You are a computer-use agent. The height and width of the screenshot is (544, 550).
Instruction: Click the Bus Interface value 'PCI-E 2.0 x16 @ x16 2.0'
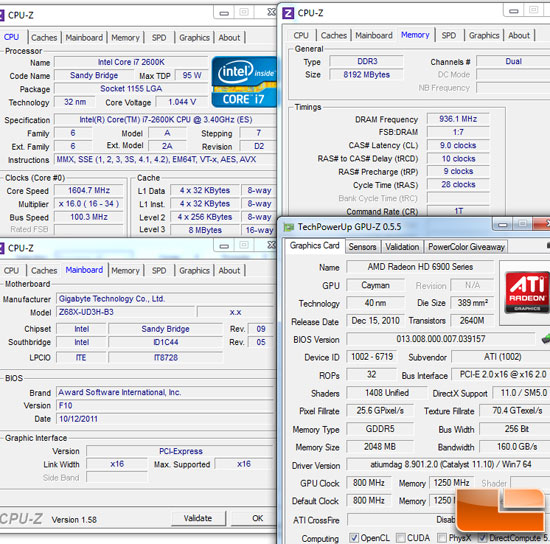[x=501, y=375]
